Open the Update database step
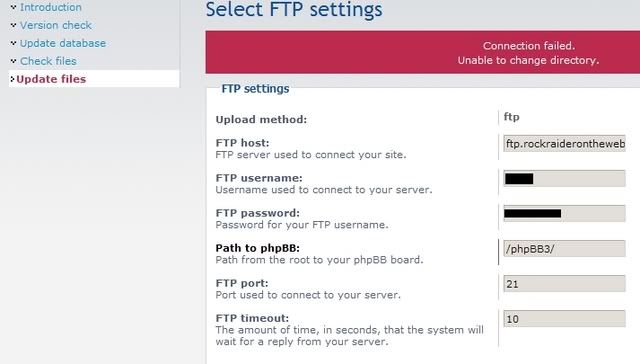The height and width of the screenshot is (364, 640). (x=63, y=43)
